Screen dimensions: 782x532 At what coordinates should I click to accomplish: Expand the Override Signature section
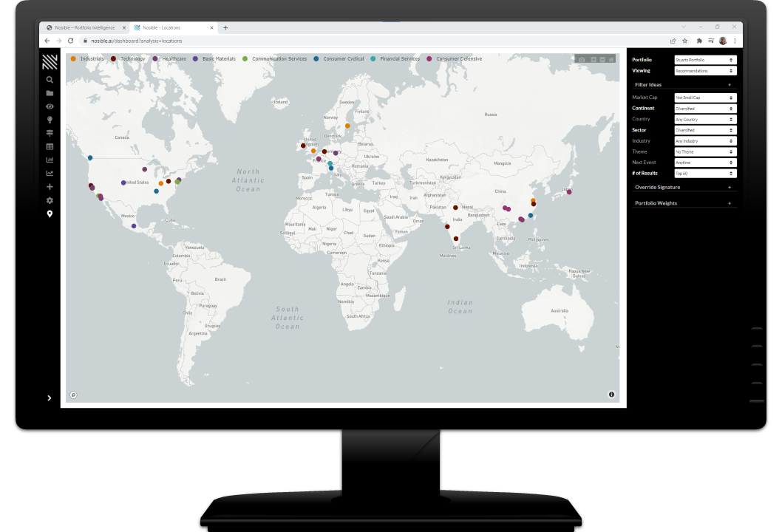point(684,188)
